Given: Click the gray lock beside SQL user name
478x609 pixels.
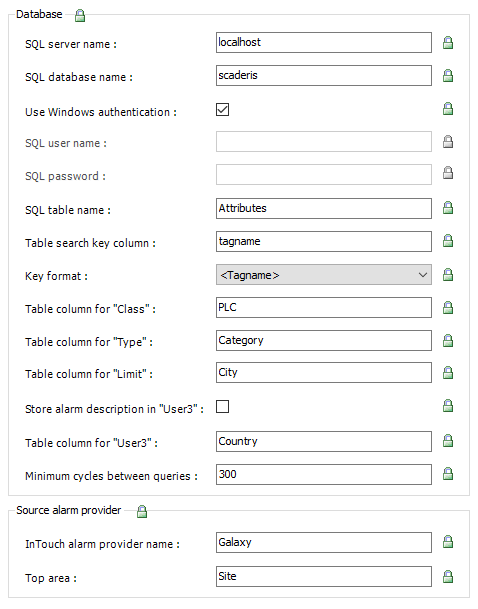Looking at the screenshot, I should (448, 142).
